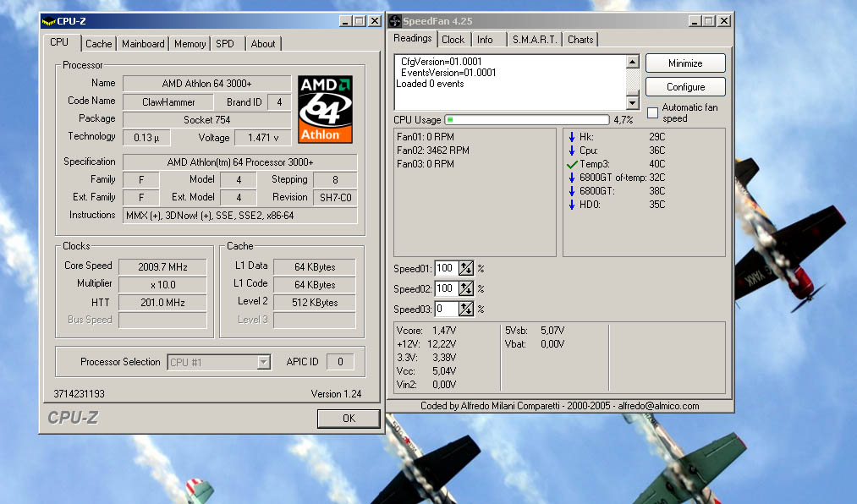857x504 pixels.
Task: Click the Vcore 1,47V reading
Action: (426, 331)
